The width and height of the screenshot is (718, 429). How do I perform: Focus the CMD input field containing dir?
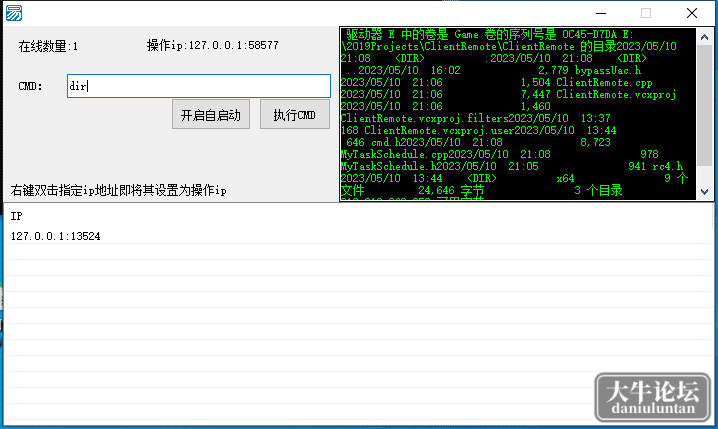199,86
